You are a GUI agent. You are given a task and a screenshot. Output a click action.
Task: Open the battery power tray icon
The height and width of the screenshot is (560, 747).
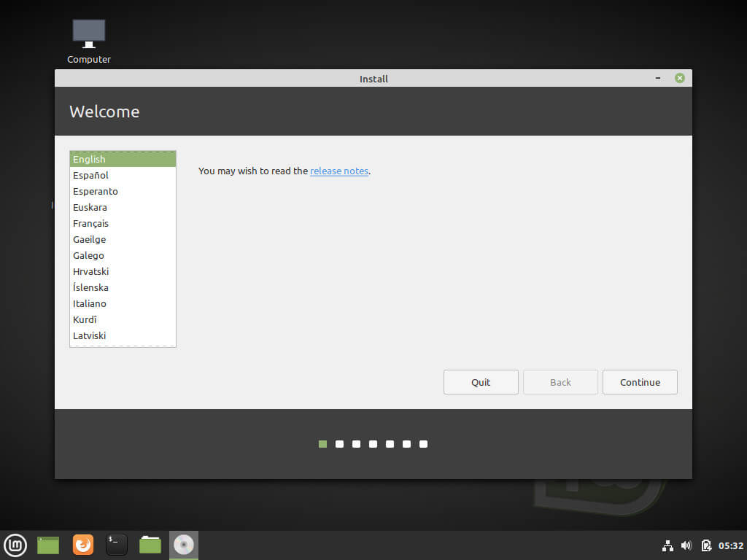pyautogui.click(x=706, y=545)
